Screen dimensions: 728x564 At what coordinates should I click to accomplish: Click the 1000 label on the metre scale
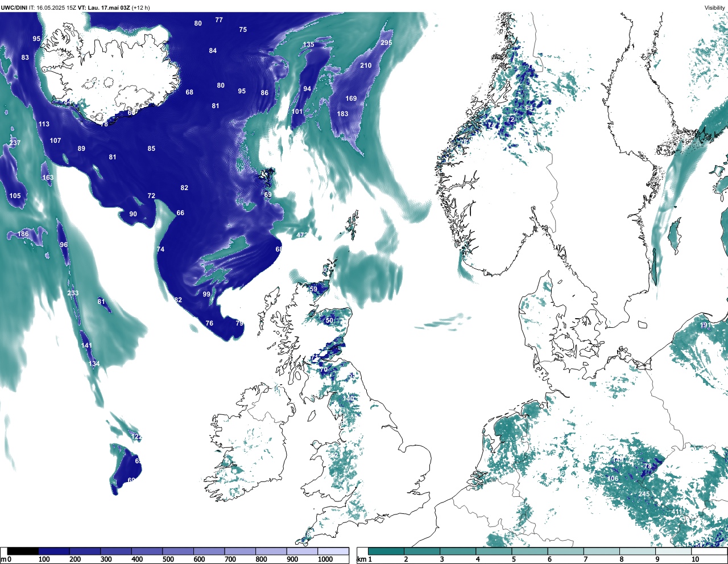tap(325, 559)
